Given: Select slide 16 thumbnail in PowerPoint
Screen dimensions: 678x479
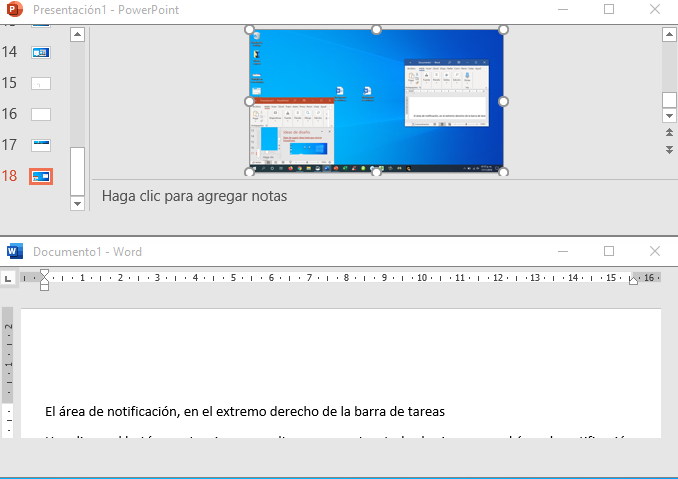Looking at the screenshot, I should [41, 115].
